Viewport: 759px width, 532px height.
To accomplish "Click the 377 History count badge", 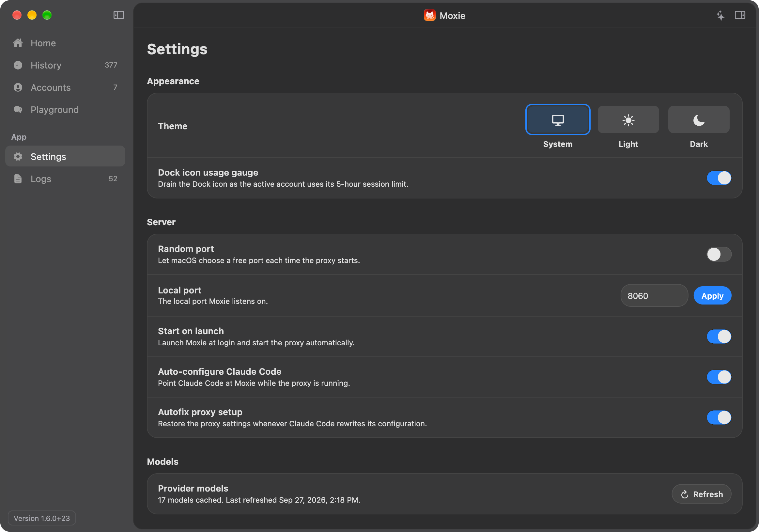I will [111, 65].
